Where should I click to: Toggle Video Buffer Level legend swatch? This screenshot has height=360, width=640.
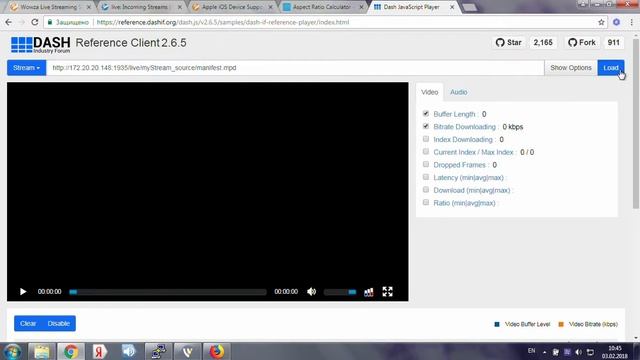[497, 324]
